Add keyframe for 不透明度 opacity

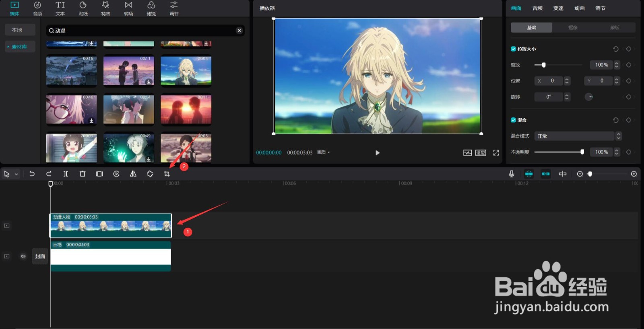click(x=629, y=152)
